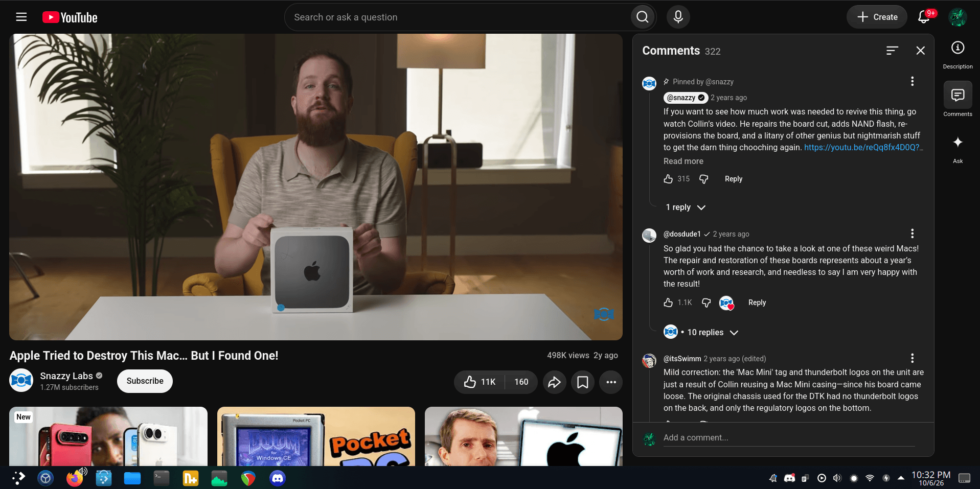Image resolution: width=980 pixels, height=489 pixels.
Task: Share the video with the arrow icon
Action: pos(554,382)
